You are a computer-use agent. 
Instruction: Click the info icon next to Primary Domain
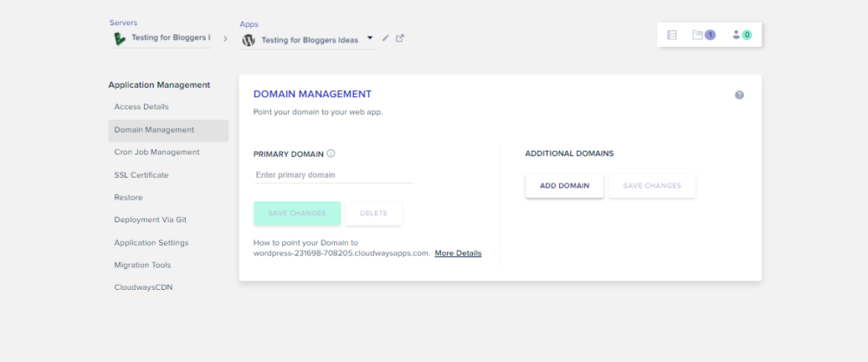331,154
